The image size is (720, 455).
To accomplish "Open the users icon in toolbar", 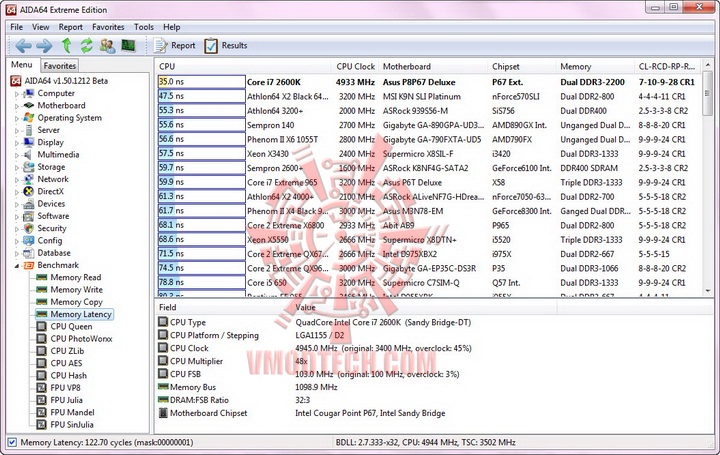I will pos(107,45).
